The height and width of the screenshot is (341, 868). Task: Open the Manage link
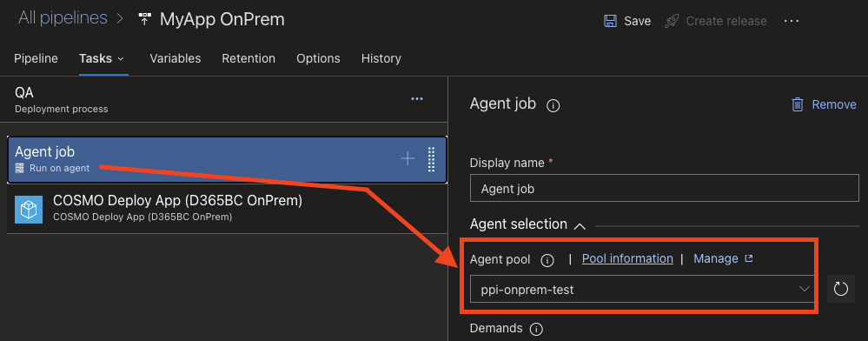pos(716,258)
